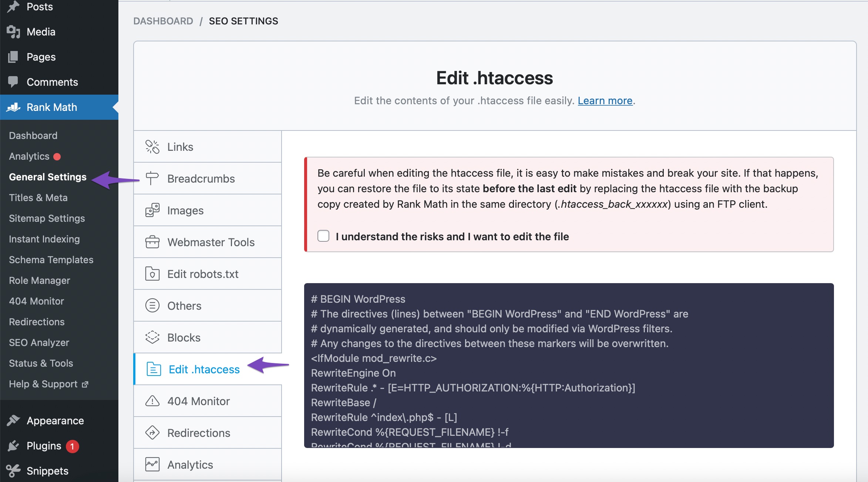Select the Blocks icon in sidebar
The width and height of the screenshot is (868, 482).
pyautogui.click(x=152, y=337)
